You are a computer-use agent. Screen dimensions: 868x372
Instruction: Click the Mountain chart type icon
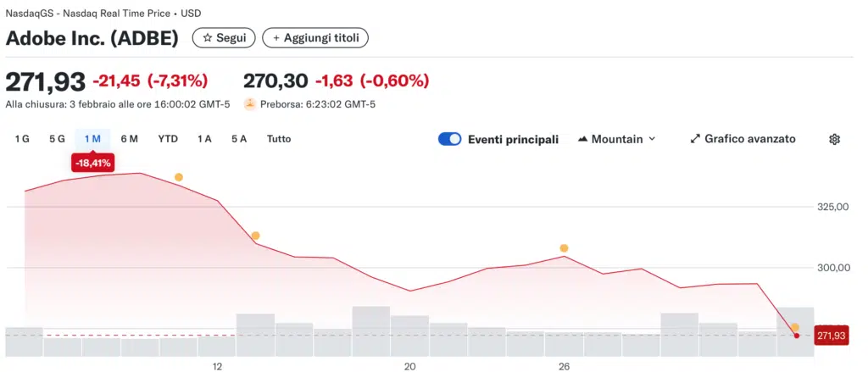582,139
